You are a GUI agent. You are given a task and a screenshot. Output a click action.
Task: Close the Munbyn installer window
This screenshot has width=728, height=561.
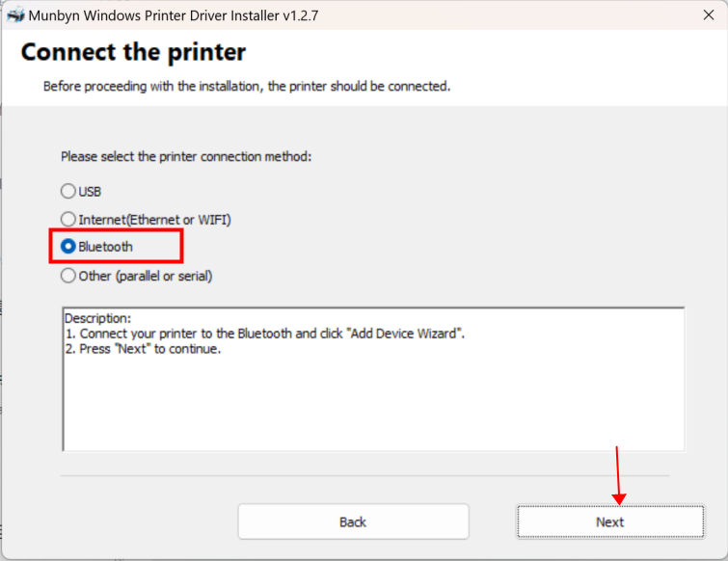(x=709, y=14)
